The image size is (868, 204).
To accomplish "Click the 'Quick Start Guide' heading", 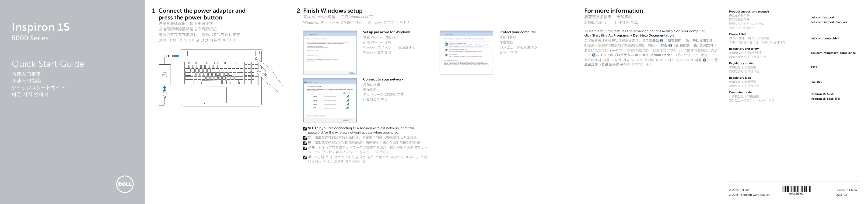I will coord(48,64).
